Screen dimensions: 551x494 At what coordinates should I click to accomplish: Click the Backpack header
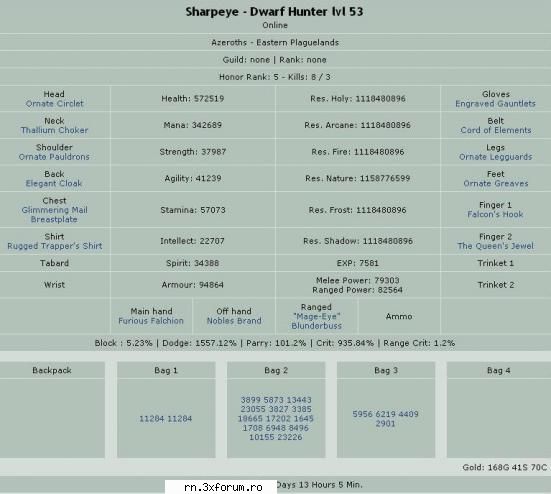[52, 370]
